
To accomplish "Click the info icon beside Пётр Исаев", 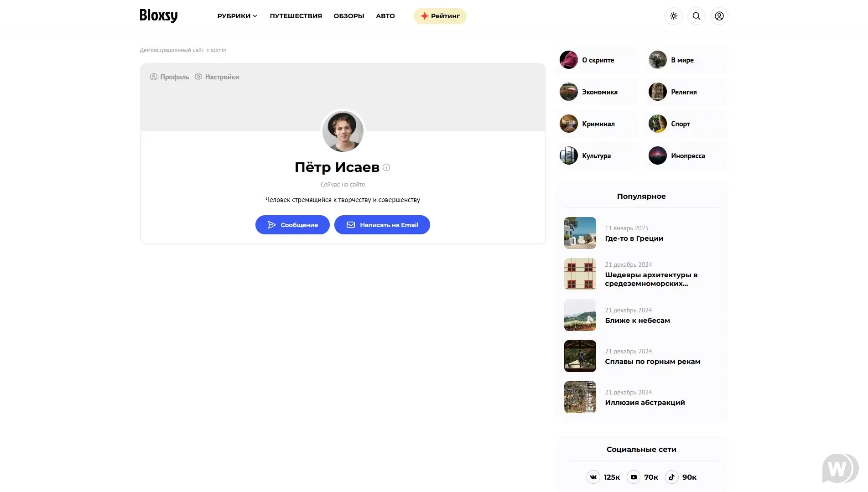I will 386,167.
